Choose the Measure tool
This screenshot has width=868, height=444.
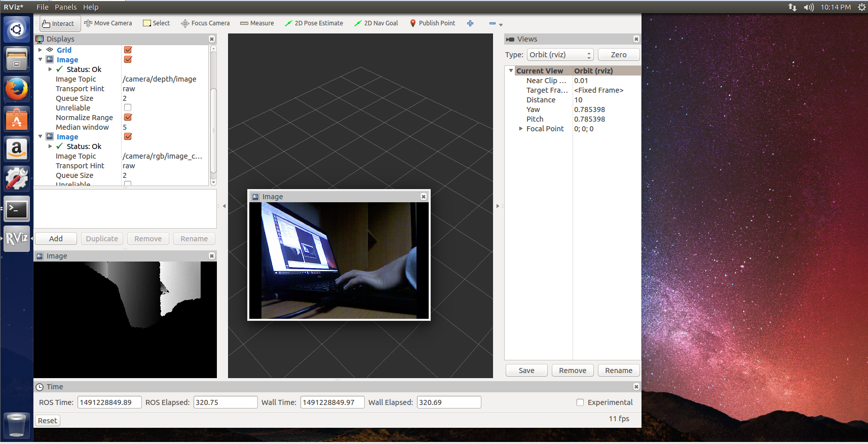(x=257, y=23)
